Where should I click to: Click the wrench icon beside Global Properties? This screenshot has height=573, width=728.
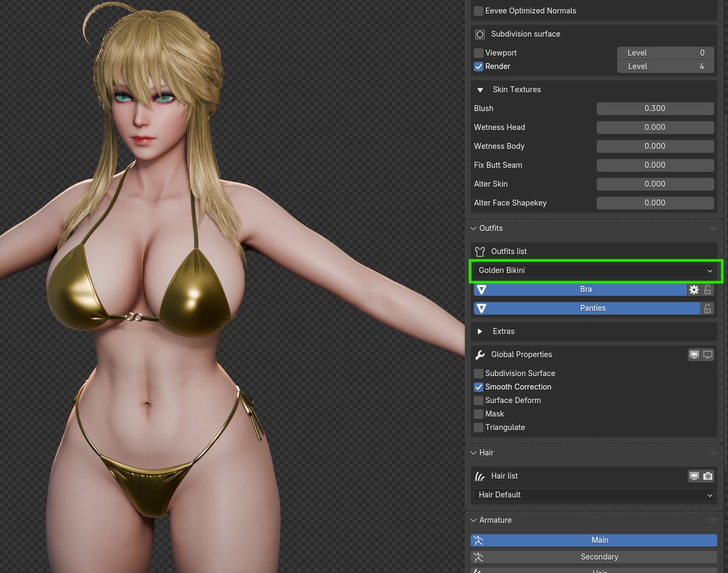480,354
